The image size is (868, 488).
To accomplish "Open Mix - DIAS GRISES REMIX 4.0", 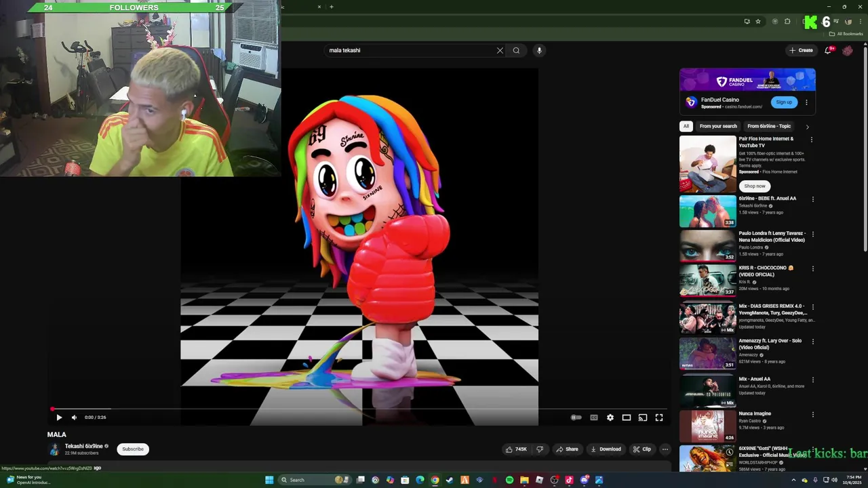I will [x=707, y=317].
